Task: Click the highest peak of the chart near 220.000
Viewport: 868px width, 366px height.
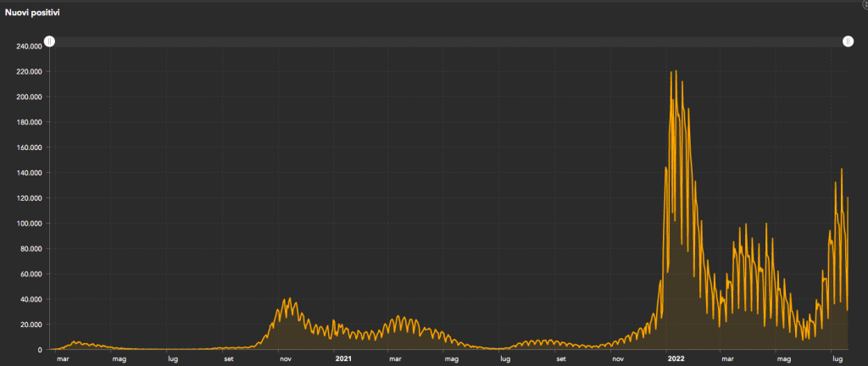Action: [x=671, y=73]
